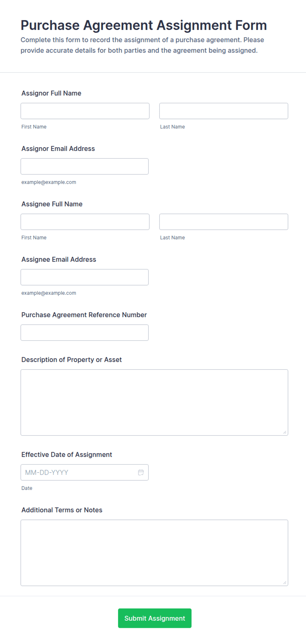The width and height of the screenshot is (306, 644).
Task: Click the Effective Date of Assignment label
Action: click(67, 454)
